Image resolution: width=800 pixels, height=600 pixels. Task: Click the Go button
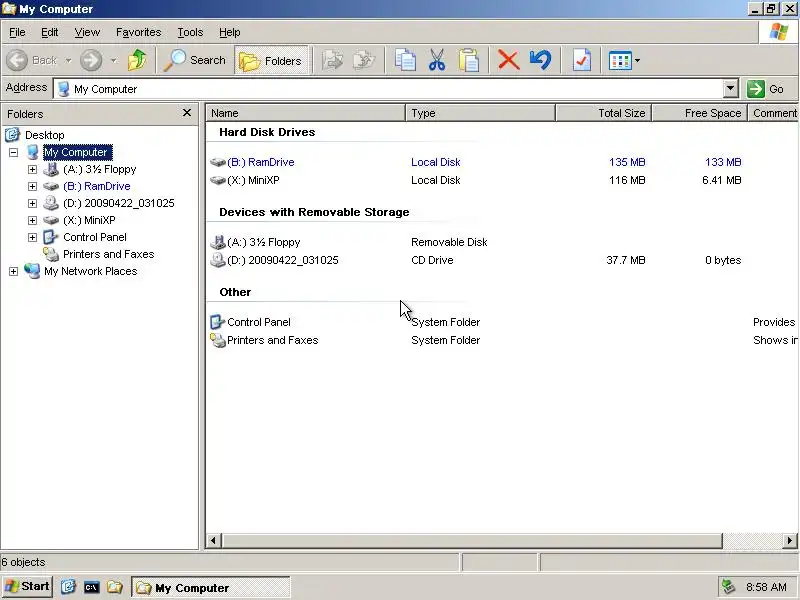pyautogui.click(x=766, y=89)
